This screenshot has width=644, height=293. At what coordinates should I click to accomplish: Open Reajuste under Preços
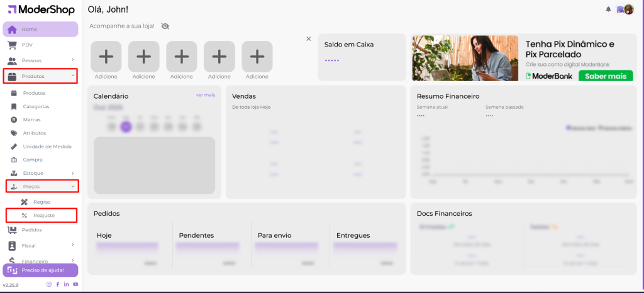(43, 216)
